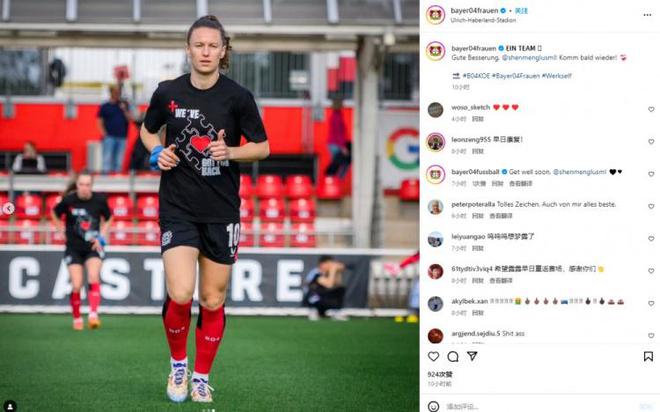660x412 pixels.
Task: Like woso_sketch's comment
Action: [651, 109]
